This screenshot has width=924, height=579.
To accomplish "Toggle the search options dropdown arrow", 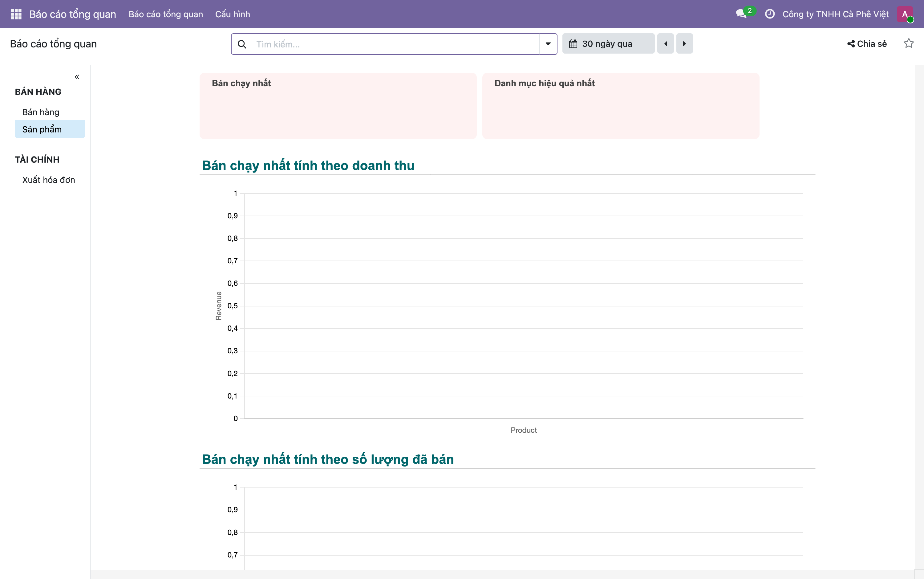I will (548, 44).
